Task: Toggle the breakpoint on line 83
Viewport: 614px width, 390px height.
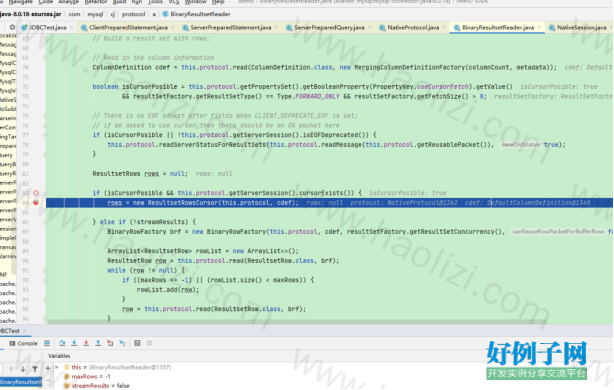Action: click(x=36, y=193)
